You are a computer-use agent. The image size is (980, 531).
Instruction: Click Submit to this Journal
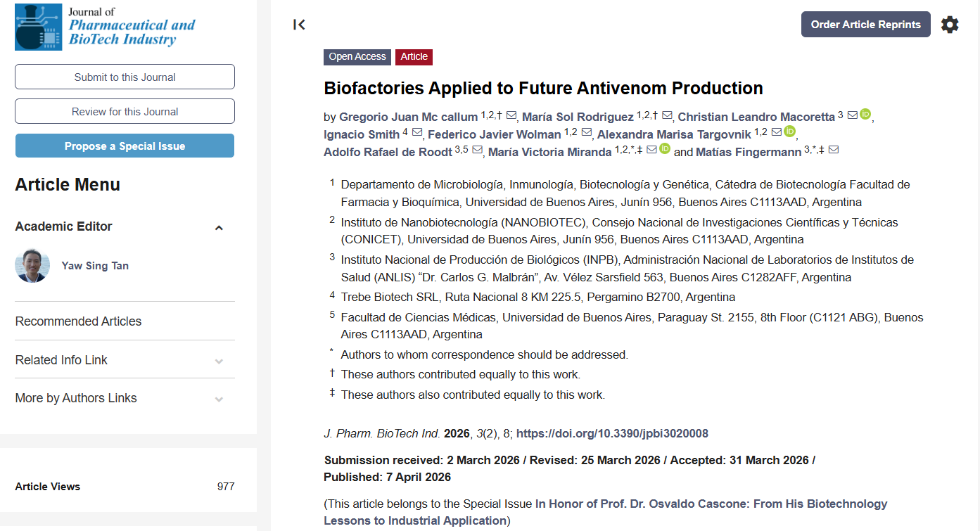click(125, 77)
